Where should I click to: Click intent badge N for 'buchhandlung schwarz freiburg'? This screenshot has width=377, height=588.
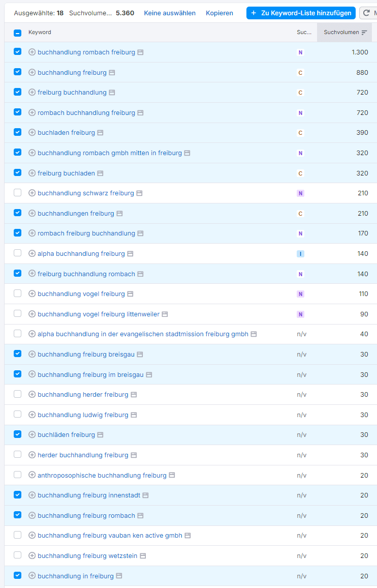coord(300,193)
